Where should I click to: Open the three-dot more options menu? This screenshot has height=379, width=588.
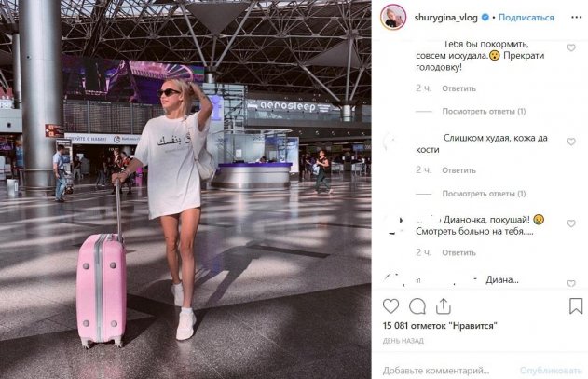pyautogui.click(x=577, y=18)
